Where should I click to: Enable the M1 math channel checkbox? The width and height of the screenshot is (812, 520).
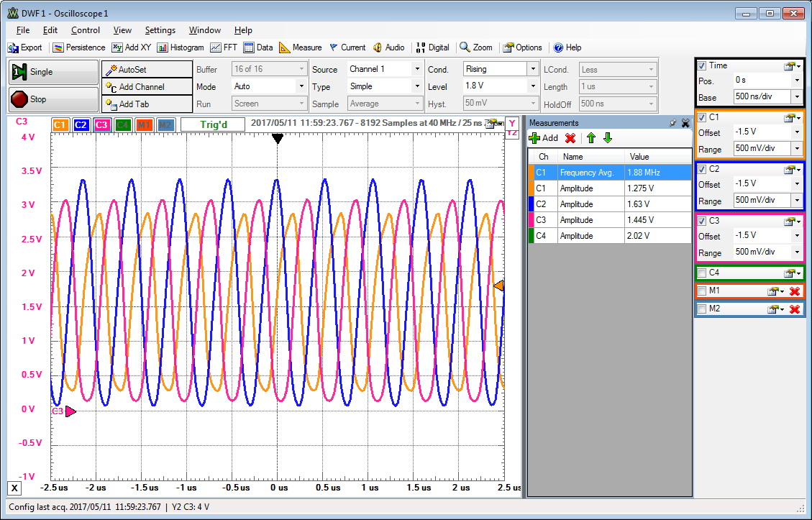coord(702,291)
